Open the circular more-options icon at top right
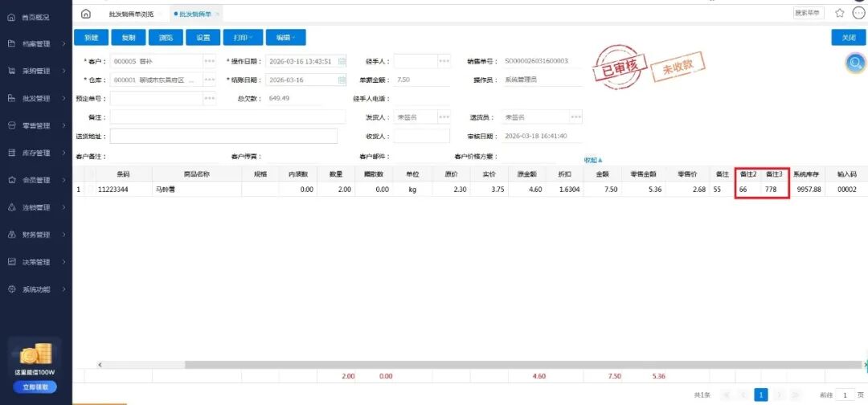 click(x=858, y=13)
